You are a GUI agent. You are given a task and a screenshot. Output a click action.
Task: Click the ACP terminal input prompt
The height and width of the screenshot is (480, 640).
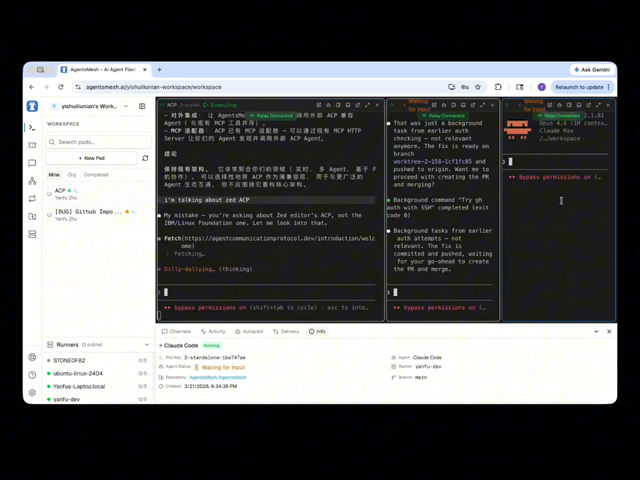(266, 292)
